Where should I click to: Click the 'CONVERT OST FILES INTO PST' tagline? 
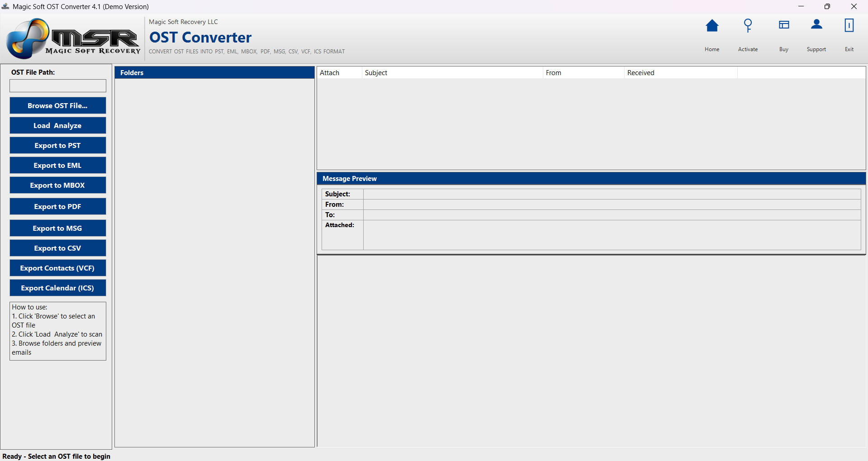(247, 52)
